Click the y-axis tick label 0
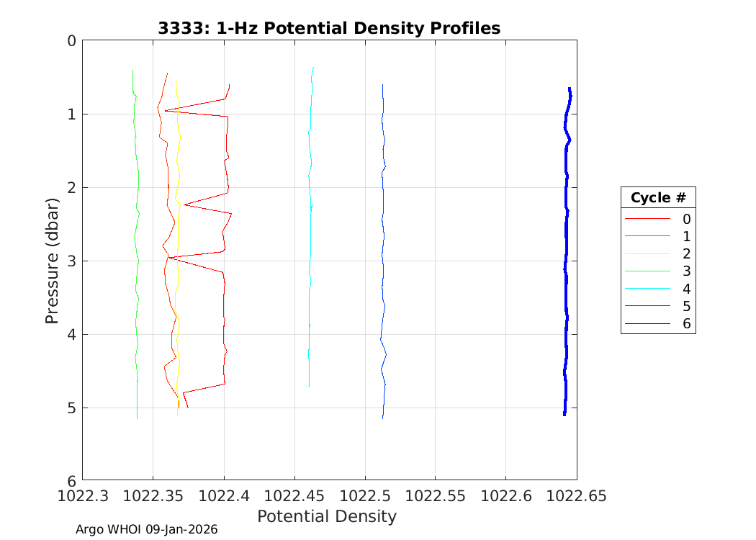 [71, 41]
